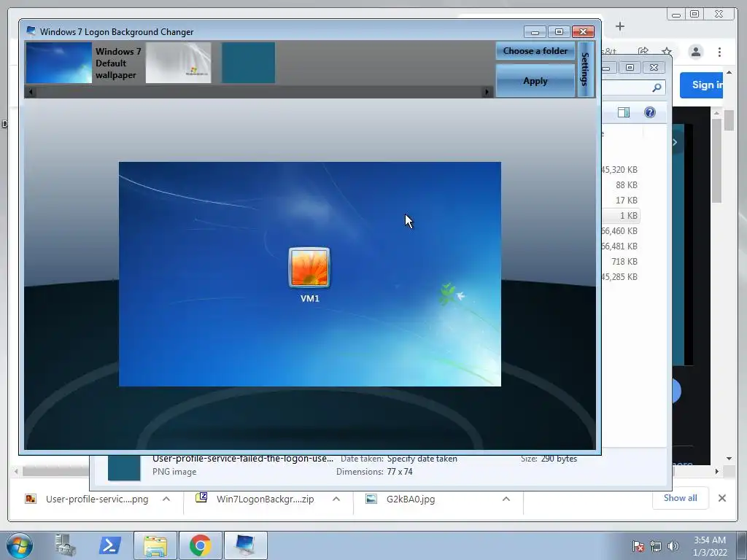Open Server Manager from the taskbar
Viewport: 747px width, 560px height.
[x=65, y=545]
